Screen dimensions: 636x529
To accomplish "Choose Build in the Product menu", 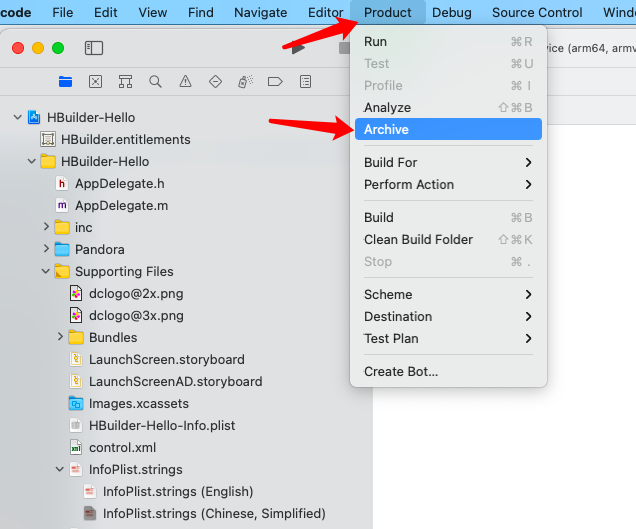I will [448, 217].
